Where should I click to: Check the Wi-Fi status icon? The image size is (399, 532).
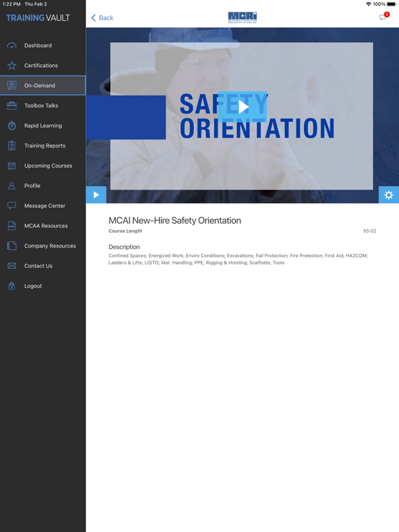(x=368, y=4)
